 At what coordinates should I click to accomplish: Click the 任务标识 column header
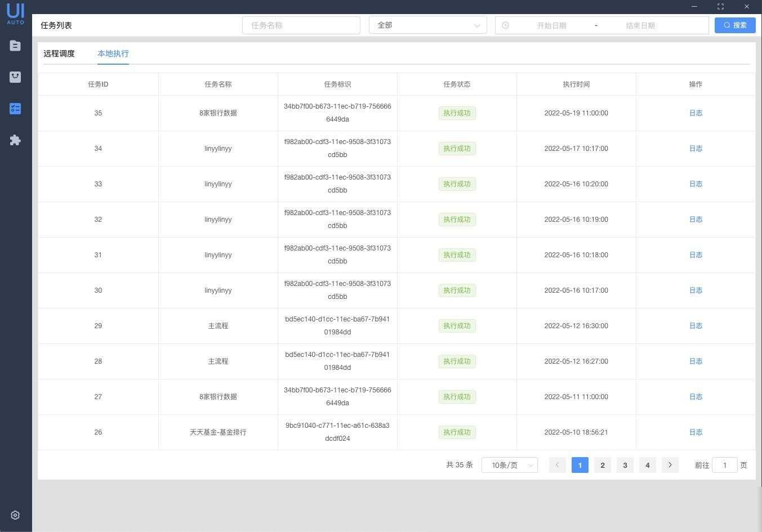pyautogui.click(x=337, y=84)
